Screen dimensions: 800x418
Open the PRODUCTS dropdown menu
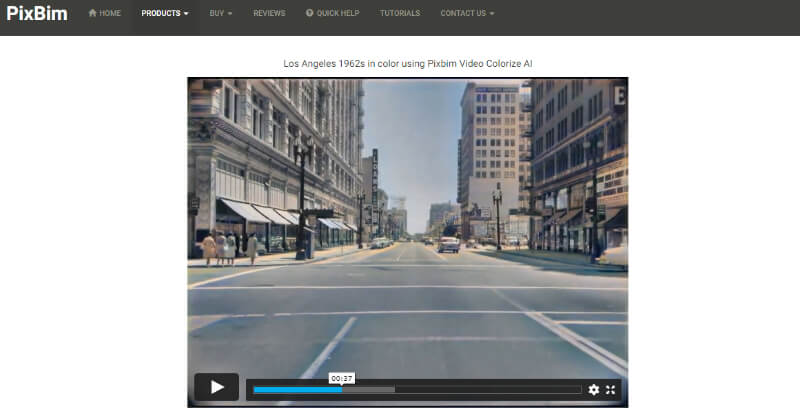tap(165, 13)
